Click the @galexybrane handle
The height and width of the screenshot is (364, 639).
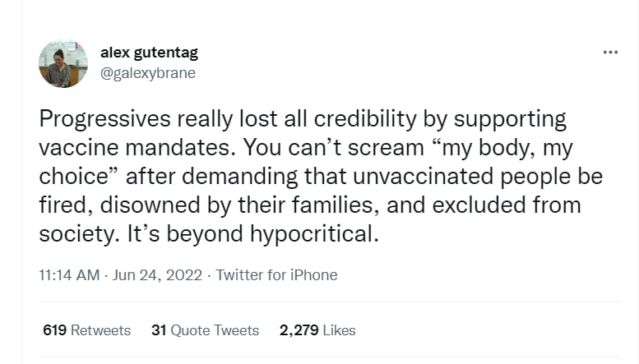coord(148,72)
